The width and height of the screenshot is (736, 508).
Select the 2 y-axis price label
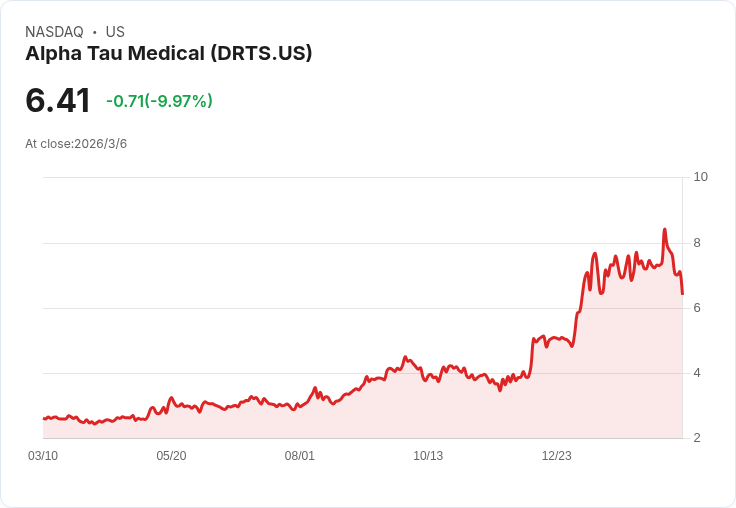pos(697,438)
